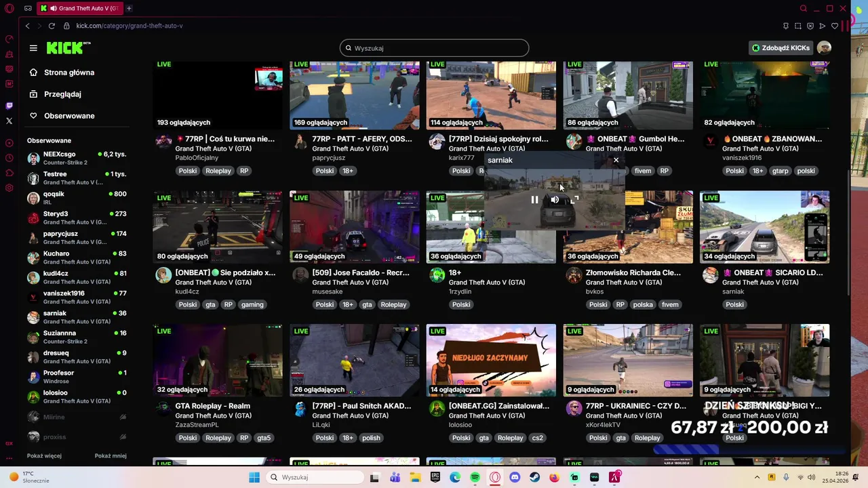Click the browser address bar URL
This screenshot has height=488, width=868.
[x=130, y=26]
